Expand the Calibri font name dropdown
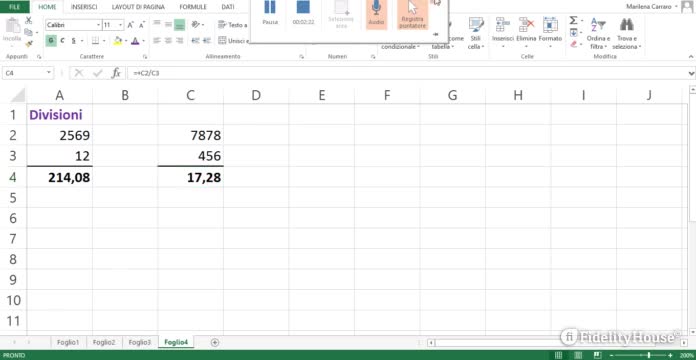Screen dimensions: 696x360 tap(98, 25)
